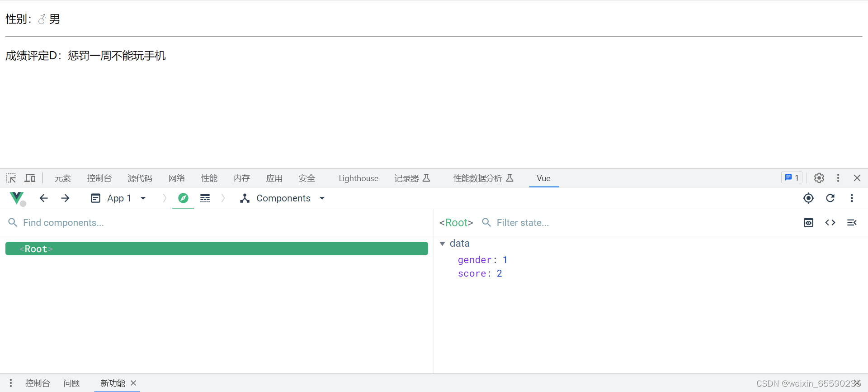Open the 记录器 tab

(412, 178)
